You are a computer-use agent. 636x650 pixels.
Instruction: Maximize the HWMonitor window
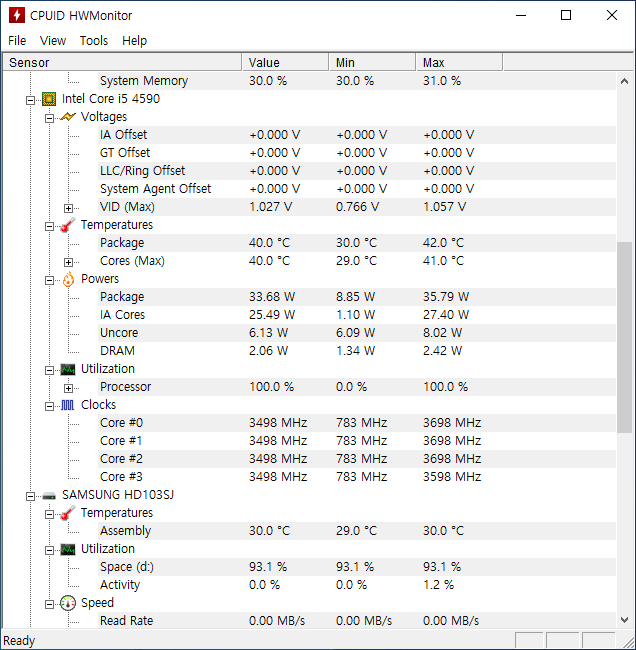[566, 15]
